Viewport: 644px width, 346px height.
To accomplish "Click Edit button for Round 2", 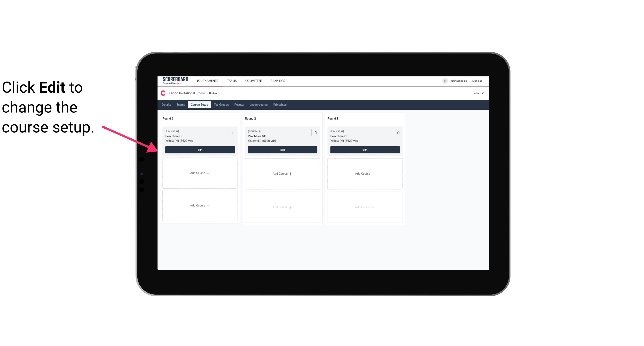I will point(282,149).
